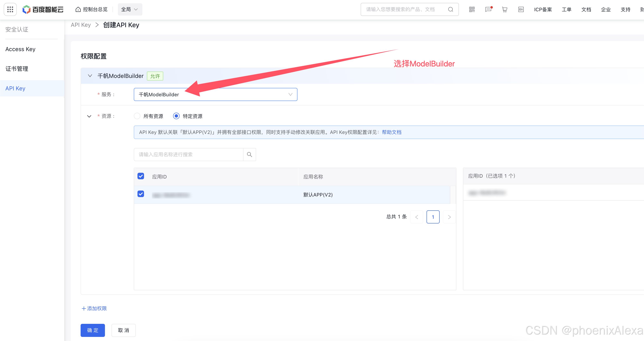Click 添加权限 to add permission
The width and height of the screenshot is (644, 341).
pos(94,308)
